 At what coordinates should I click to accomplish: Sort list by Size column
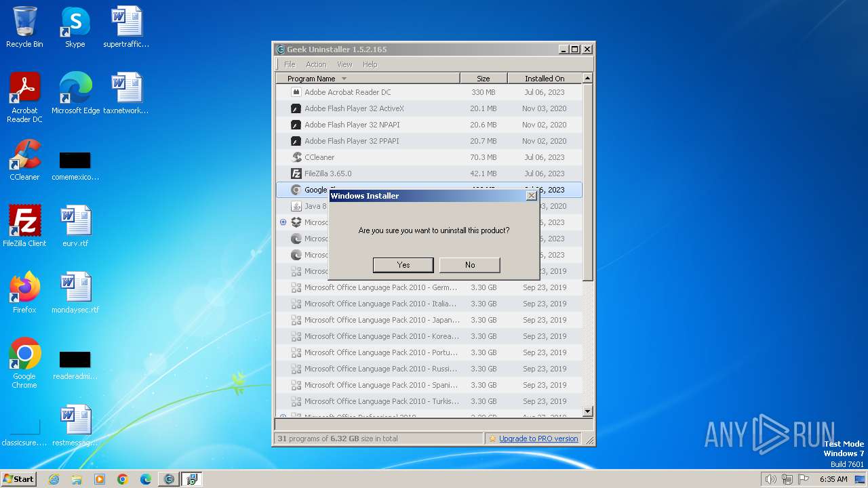pyautogui.click(x=484, y=79)
